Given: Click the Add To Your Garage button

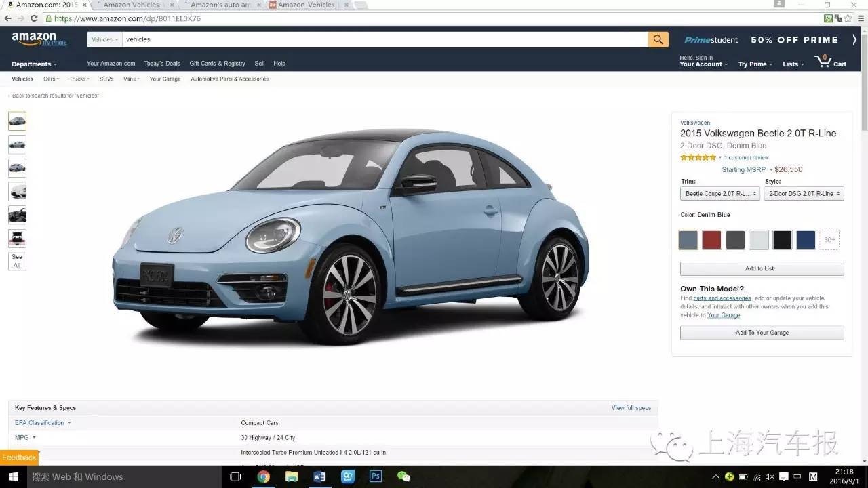Looking at the screenshot, I should click(x=762, y=333).
